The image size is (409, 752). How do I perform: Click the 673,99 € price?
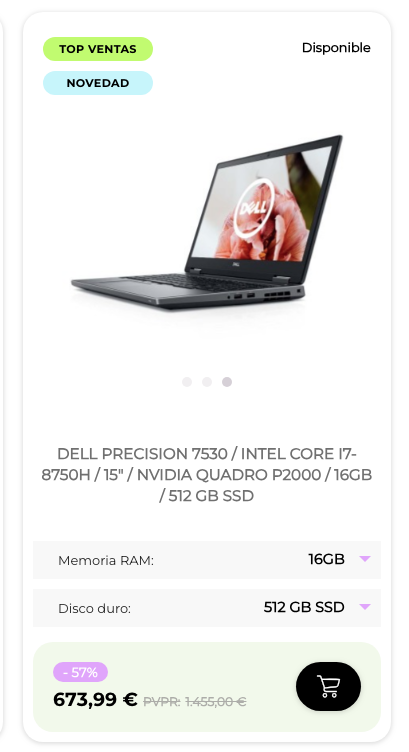coord(95,700)
